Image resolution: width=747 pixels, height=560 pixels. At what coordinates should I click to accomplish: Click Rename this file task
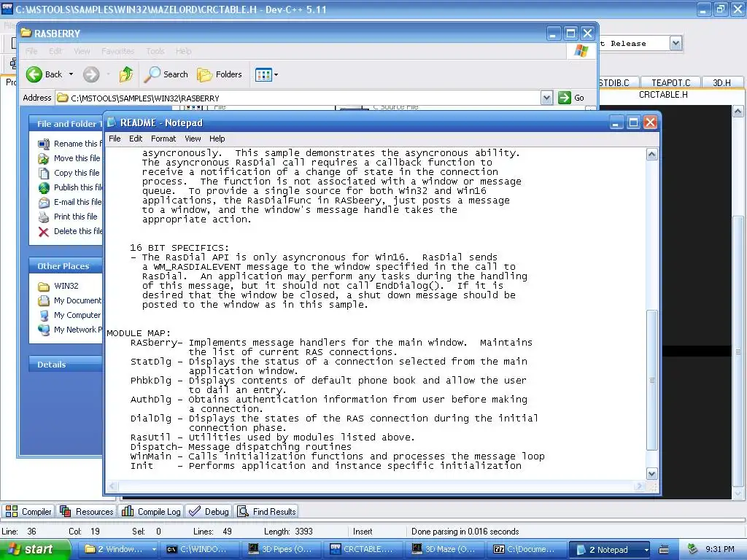click(x=77, y=144)
